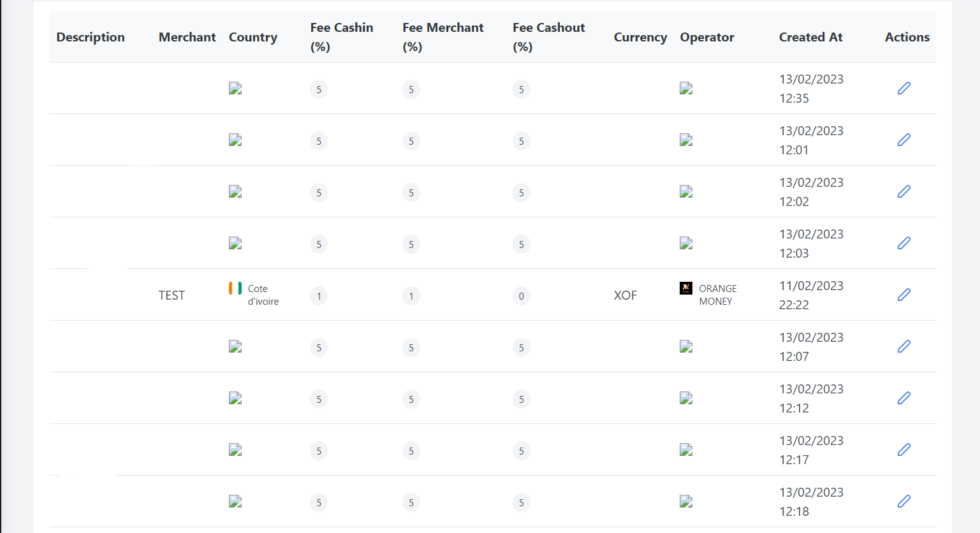The height and width of the screenshot is (533, 980).
Task: Select the Description column header
Action: pos(90,37)
